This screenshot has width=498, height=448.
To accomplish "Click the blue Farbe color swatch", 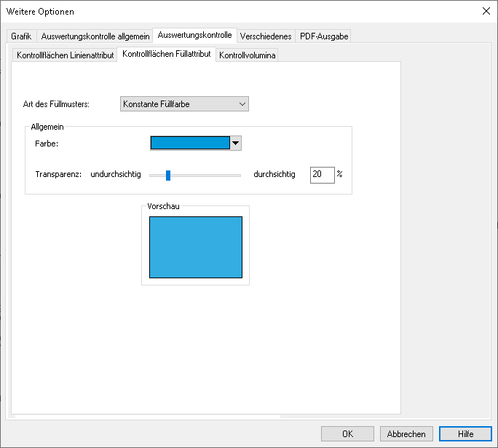I will tap(190, 143).
